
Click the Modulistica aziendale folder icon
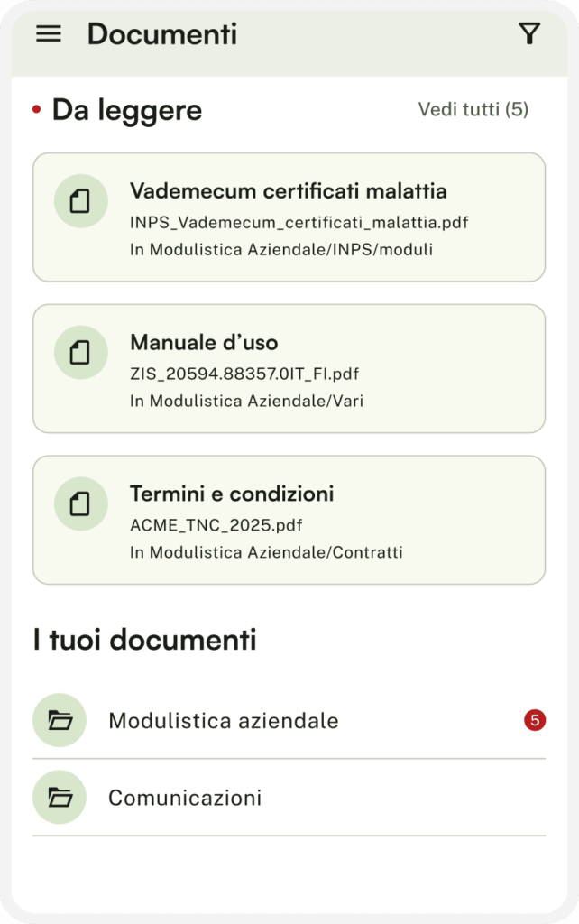pos(60,720)
